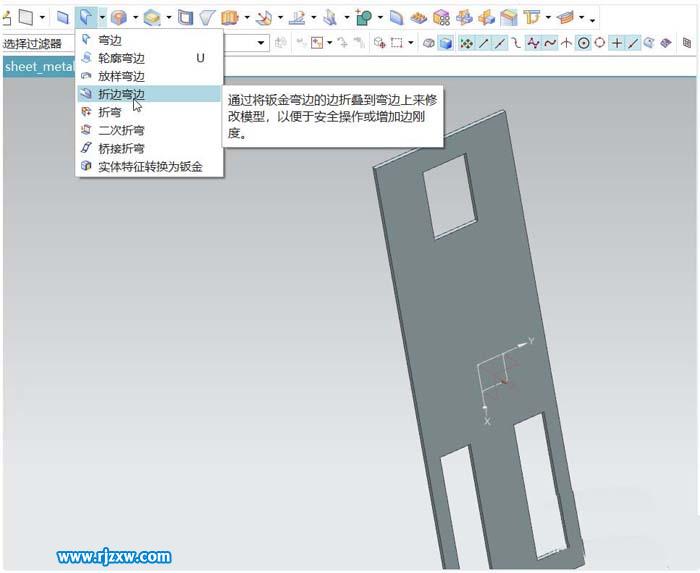Viewport: 700px width, 573px height.
Task: Click the Flange (弯边) toolbar icon
Action: tap(85, 18)
